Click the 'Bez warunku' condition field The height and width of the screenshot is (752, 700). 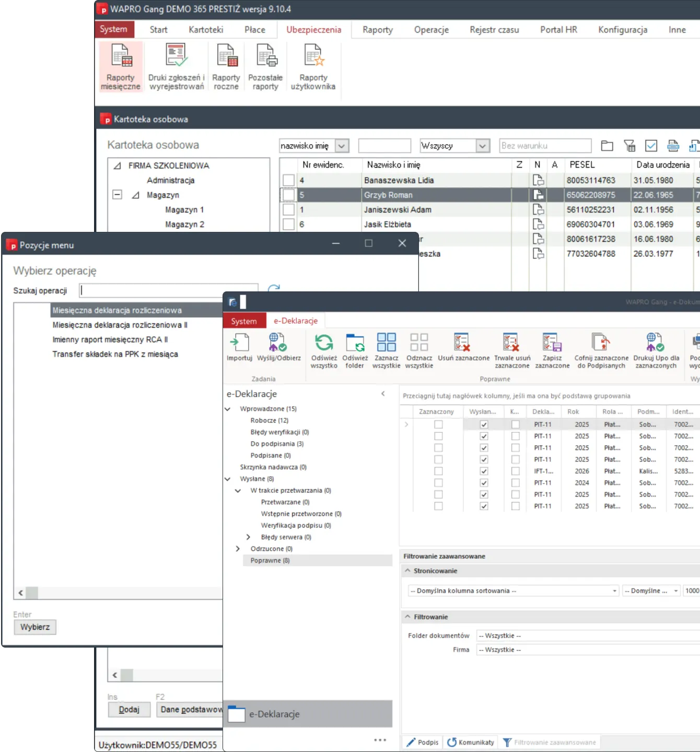[x=545, y=146]
